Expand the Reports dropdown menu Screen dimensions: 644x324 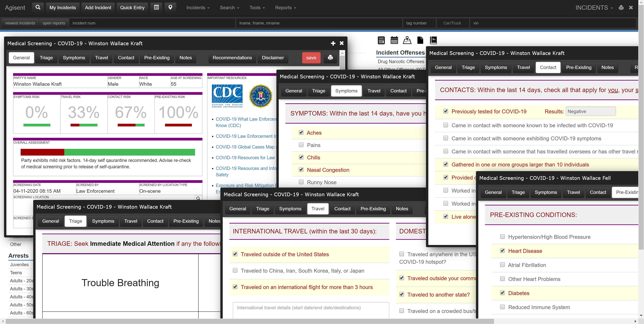click(285, 8)
